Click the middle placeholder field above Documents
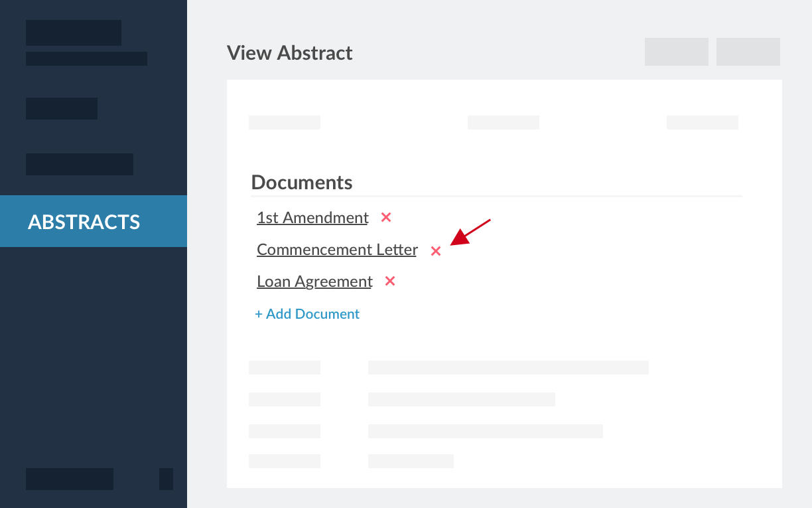Viewport: 812px width, 508px height. tap(503, 122)
